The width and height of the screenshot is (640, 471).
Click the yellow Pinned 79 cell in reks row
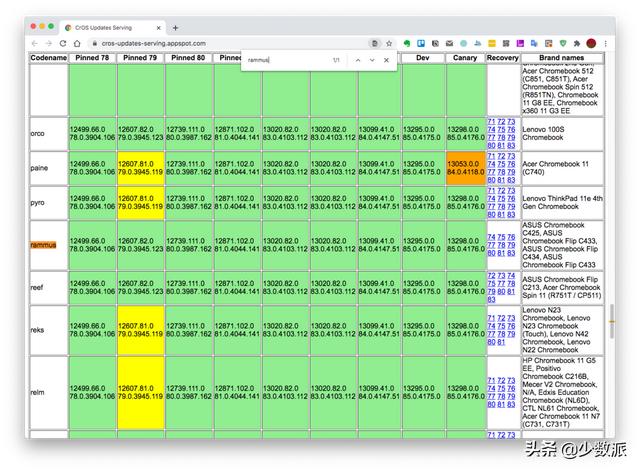coord(141,330)
